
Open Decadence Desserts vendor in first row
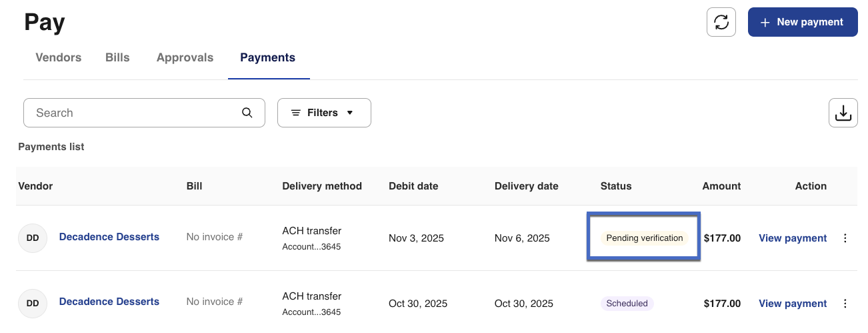109,237
